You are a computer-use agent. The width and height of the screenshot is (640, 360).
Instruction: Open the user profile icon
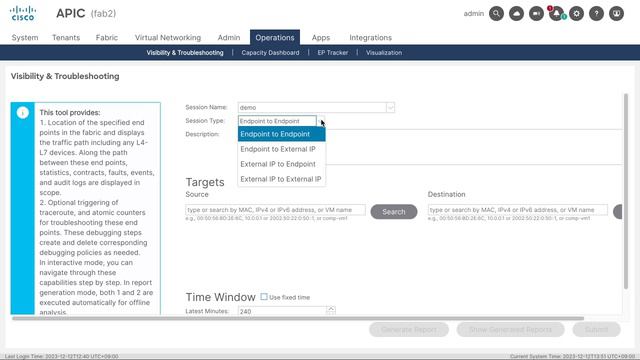(616, 13)
